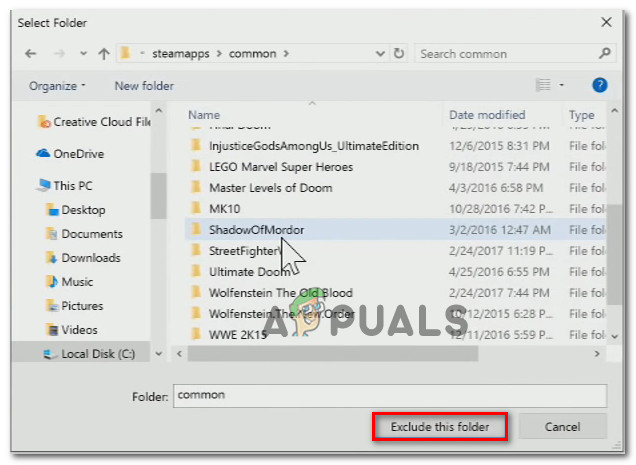Change the view layout icon
This screenshot has height=465, width=636.
[543, 85]
